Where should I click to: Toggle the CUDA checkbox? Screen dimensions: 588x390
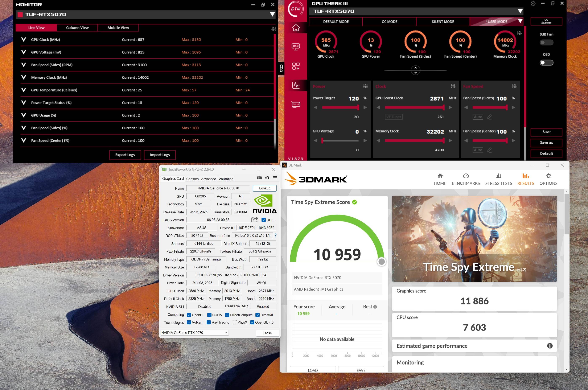point(209,315)
